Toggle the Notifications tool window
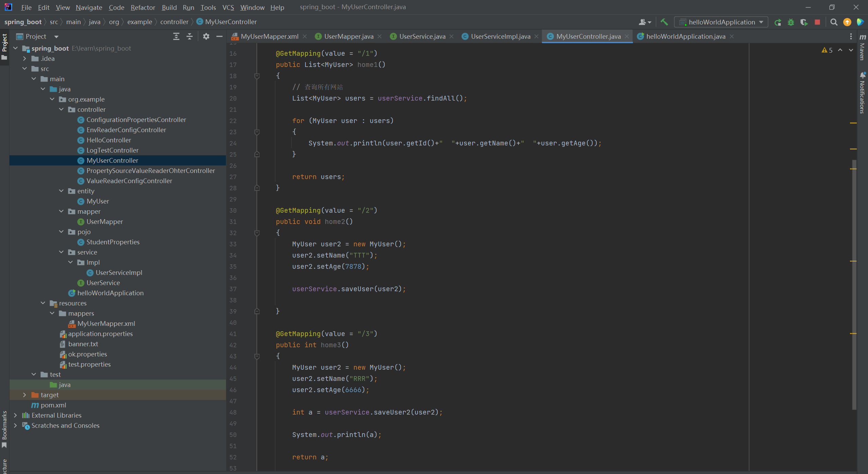This screenshot has width=868, height=474. (x=862, y=93)
